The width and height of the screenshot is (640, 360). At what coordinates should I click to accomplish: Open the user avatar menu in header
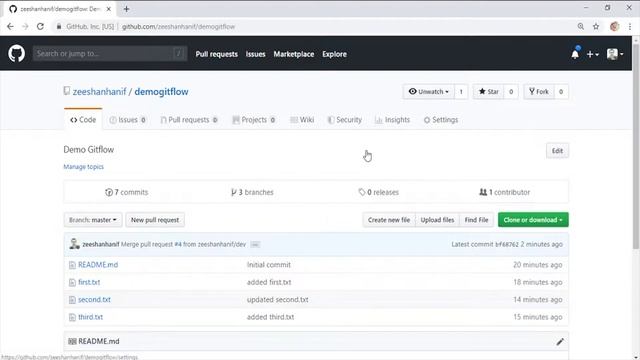click(x=615, y=54)
